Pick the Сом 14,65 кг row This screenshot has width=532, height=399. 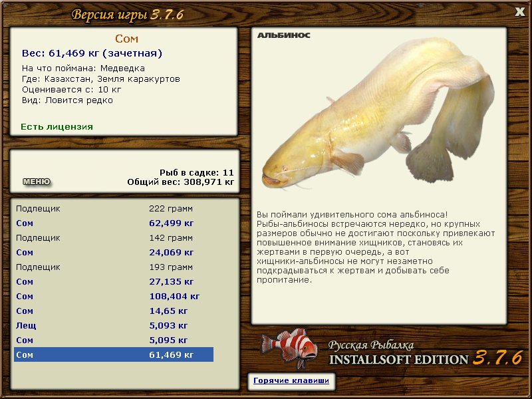113,311
